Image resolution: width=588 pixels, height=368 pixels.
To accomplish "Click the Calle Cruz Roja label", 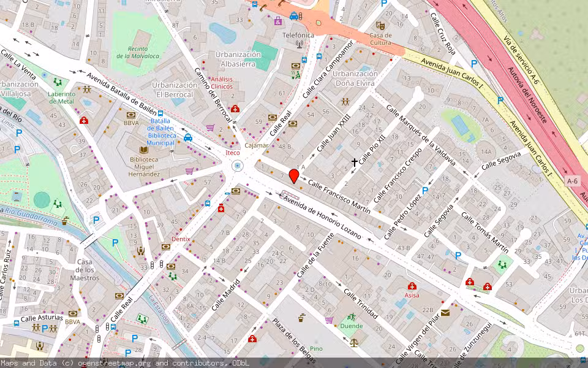I will click(442, 34).
